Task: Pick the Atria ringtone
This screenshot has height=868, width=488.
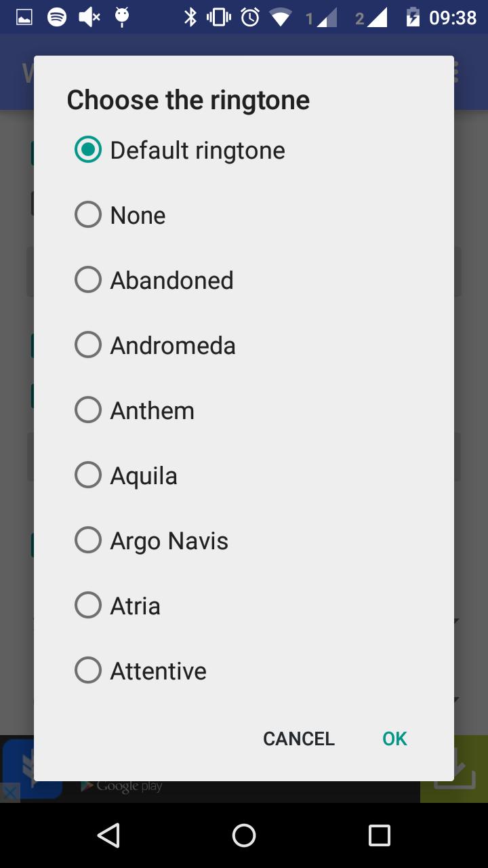Action: pyautogui.click(x=88, y=606)
